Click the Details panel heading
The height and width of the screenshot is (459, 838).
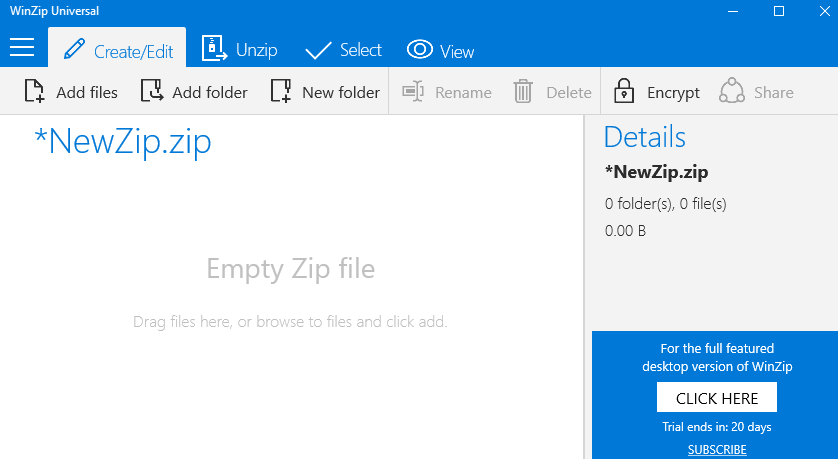[645, 137]
